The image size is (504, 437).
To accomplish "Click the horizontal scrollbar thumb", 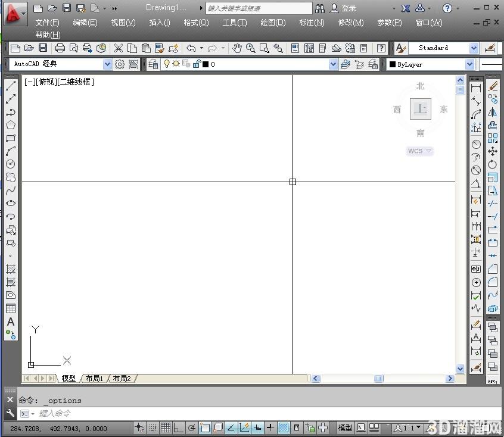I will click(x=379, y=379).
